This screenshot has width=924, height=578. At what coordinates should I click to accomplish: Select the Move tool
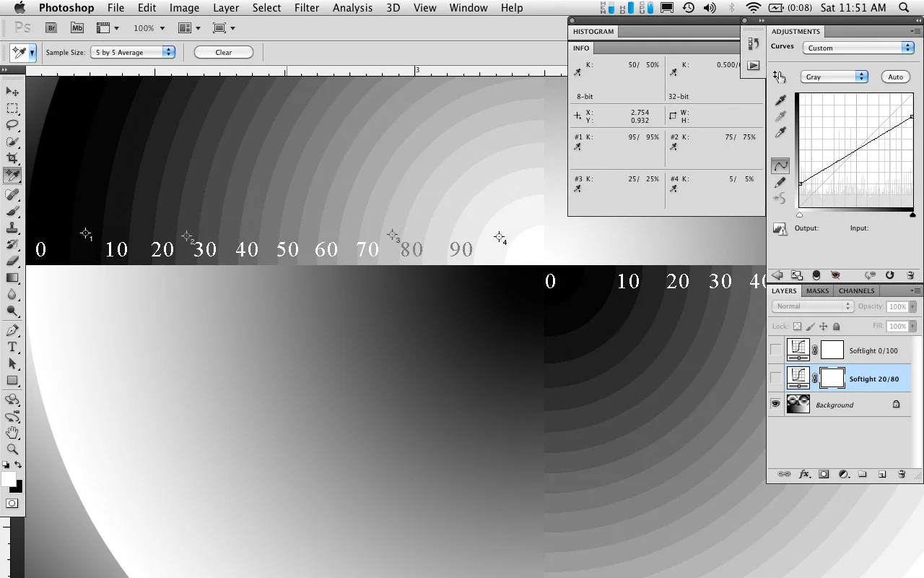click(12, 92)
